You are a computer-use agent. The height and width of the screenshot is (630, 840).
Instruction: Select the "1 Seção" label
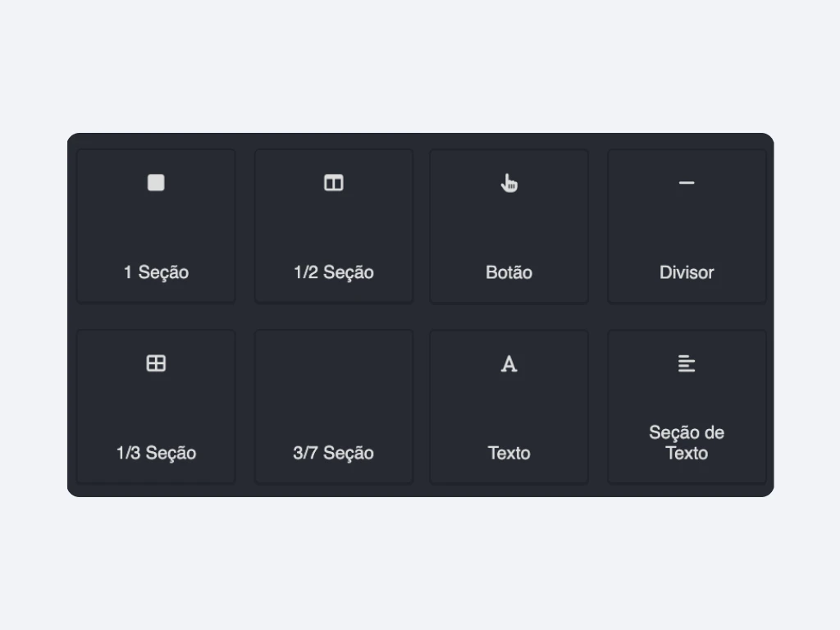click(x=156, y=272)
